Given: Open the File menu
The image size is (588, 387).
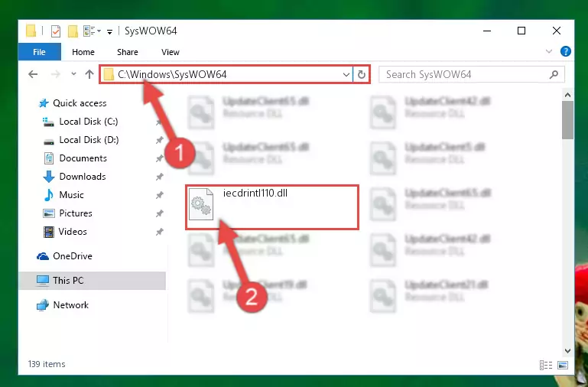Looking at the screenshot, I should 39,52.
